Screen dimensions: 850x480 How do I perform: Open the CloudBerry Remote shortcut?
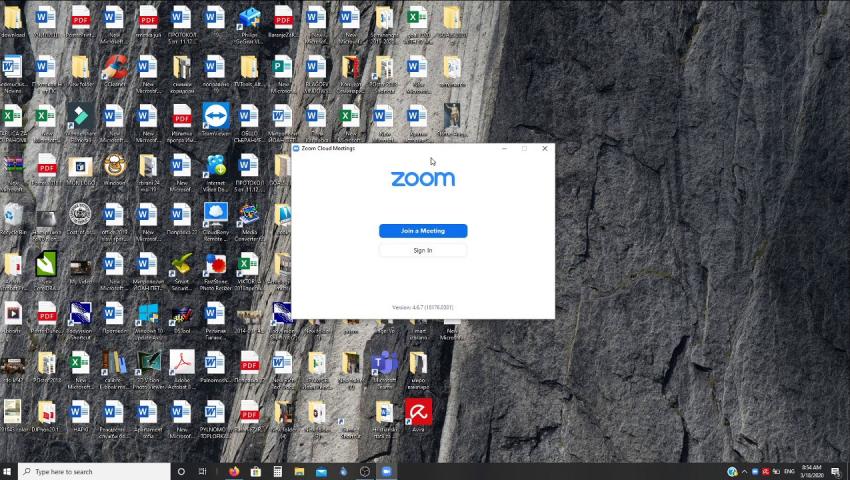[x=216, y=221]
